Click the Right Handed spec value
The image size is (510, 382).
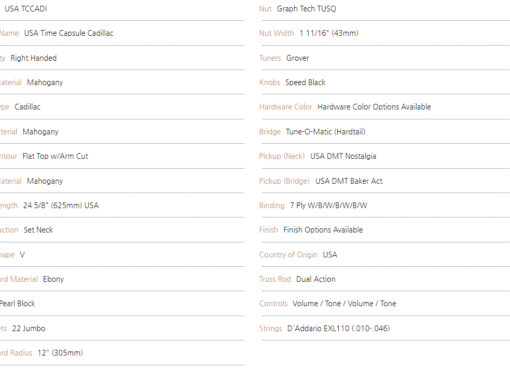pos(34,58)
